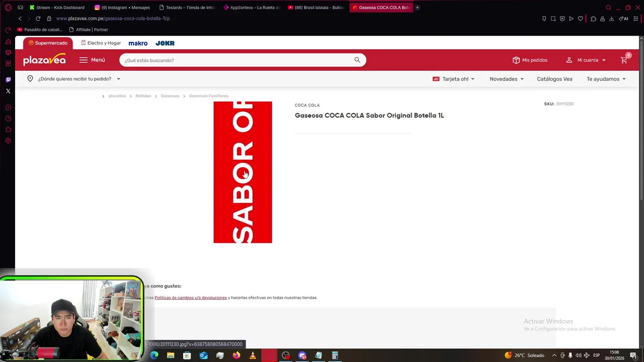Click the heart bookmark icon in the address bar
644x362 pixels.
click(x=580, y=19)
